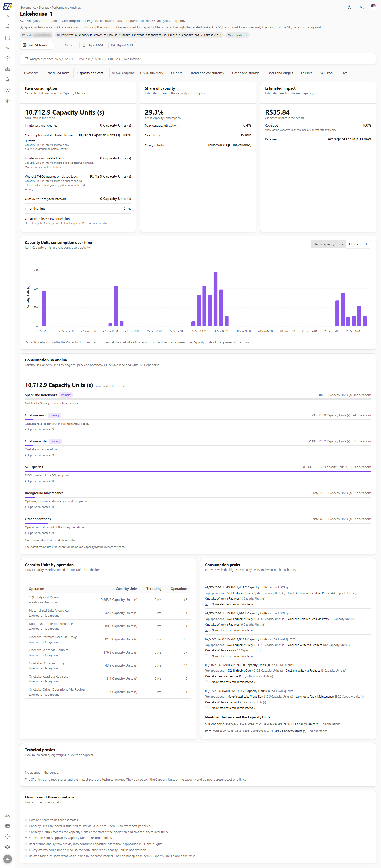This screenshot has height=868, width=381.
Task: Click the top-right settings gear icon
Action: 349,7
